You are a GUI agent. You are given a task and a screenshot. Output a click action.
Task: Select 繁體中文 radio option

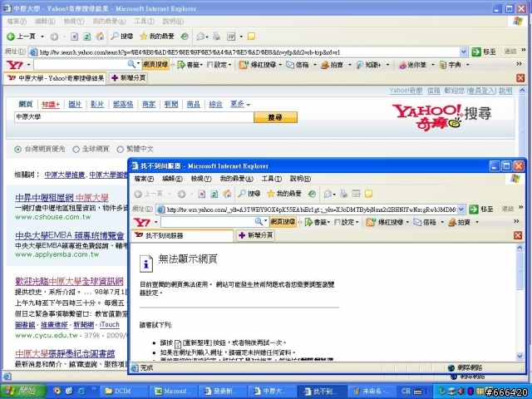(120, 150)
